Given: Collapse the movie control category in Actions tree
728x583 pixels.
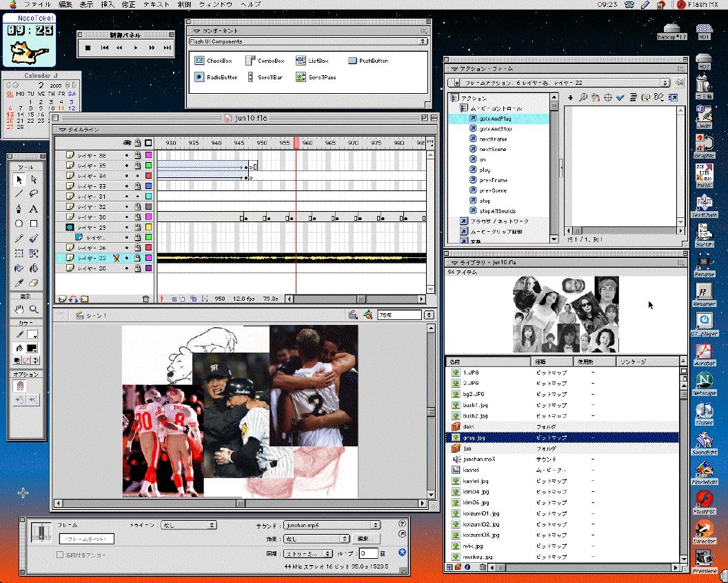Looking at the screenshot, I should tap(463, 108).
